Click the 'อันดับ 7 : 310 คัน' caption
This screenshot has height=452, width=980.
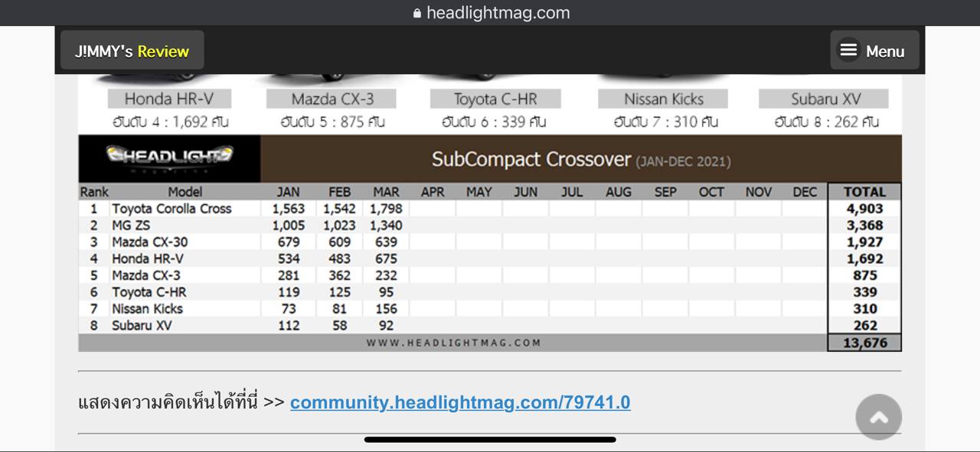click(x=665, y=122)
